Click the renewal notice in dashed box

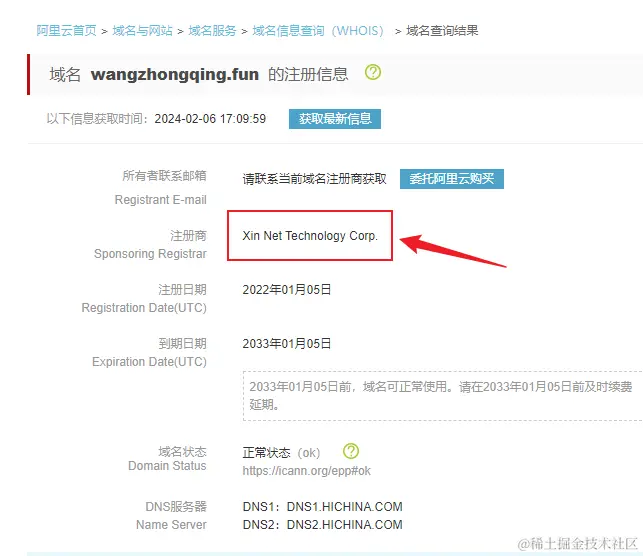pos(443,396)
